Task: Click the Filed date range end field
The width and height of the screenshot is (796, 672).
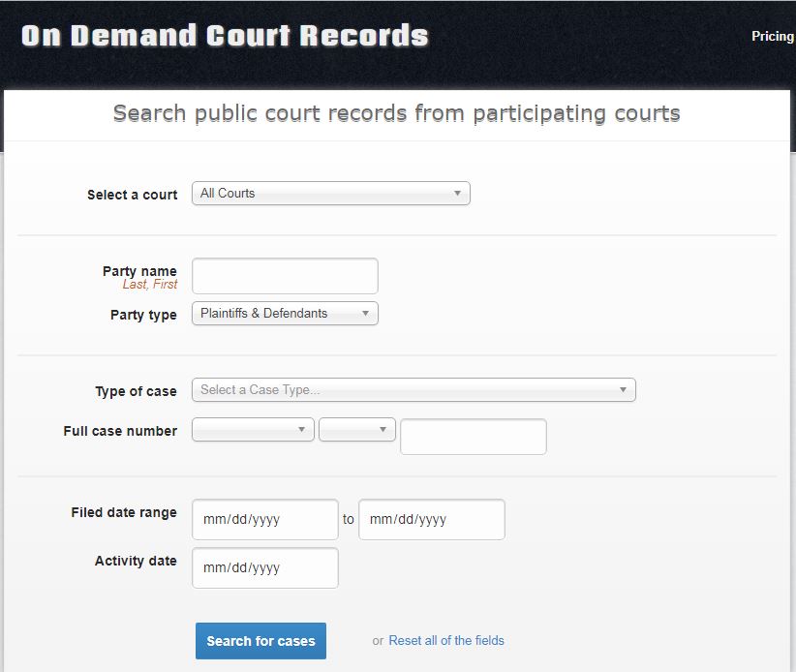Action: pos(432,520)
